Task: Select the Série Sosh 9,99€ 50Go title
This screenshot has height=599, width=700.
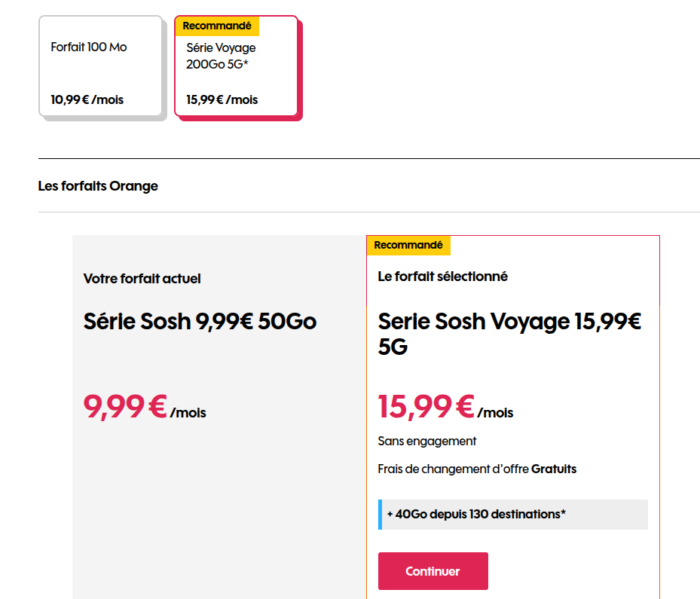Action: 200,322
